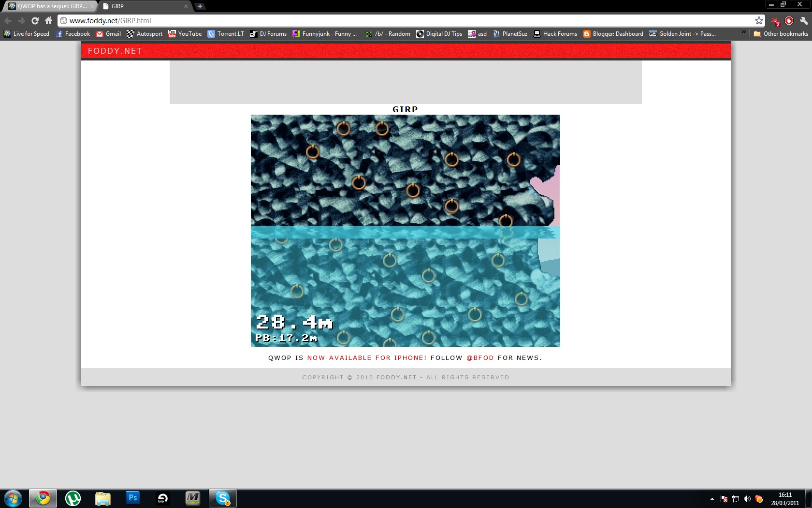
Task: Click the PB:17.2m personal best text
Action: tap(286, 338)
